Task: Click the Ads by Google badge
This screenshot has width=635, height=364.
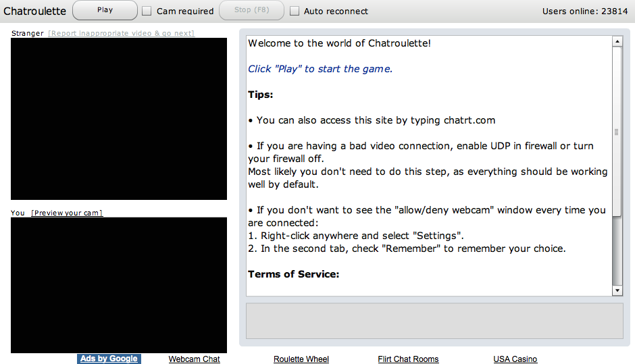Action: (109, 359)
